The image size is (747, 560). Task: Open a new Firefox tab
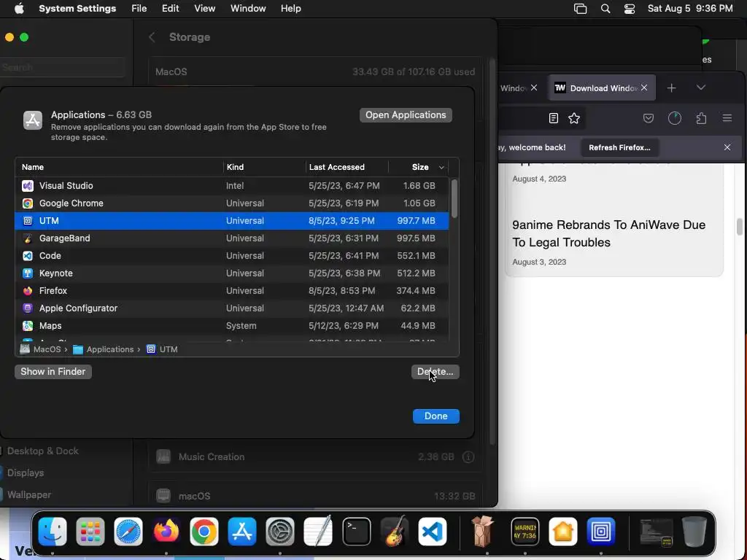tap(671, 87)
